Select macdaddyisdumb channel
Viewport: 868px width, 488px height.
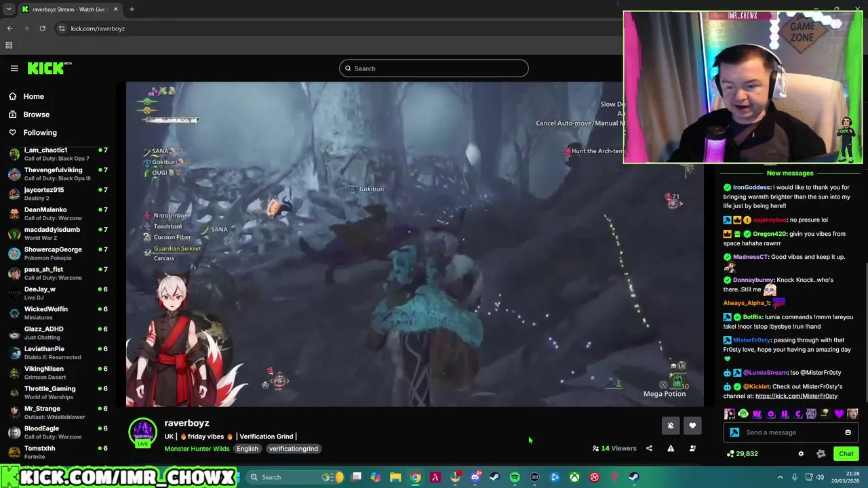58,234
